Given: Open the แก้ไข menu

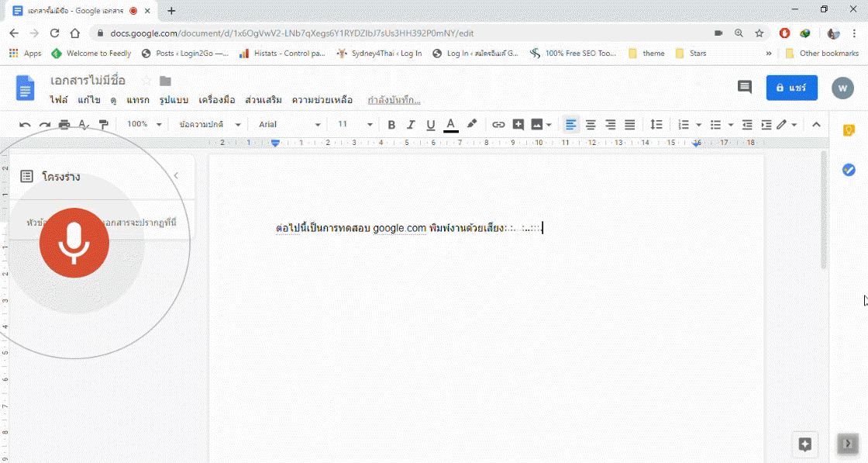Looking at the screenshot, I should pos(89,100).
